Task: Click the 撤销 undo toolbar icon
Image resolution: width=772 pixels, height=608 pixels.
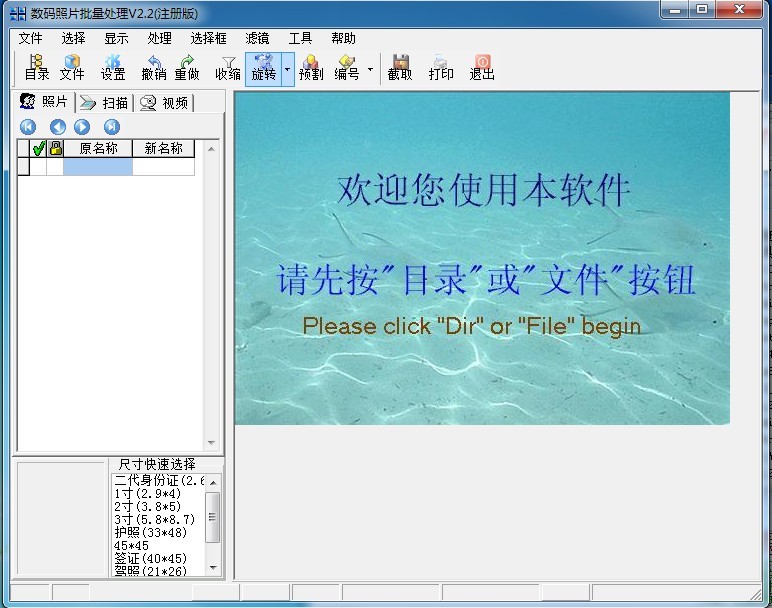Action: tap(154, 67)
